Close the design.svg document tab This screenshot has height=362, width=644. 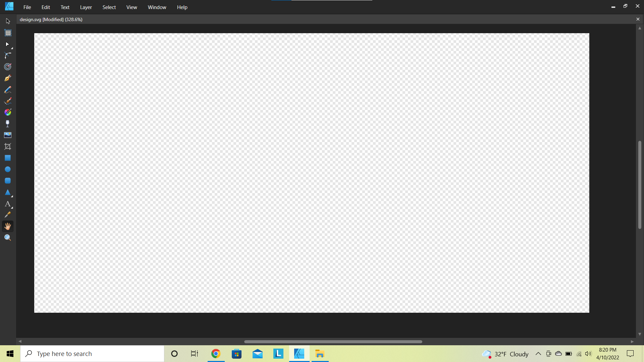pos(638,19)
